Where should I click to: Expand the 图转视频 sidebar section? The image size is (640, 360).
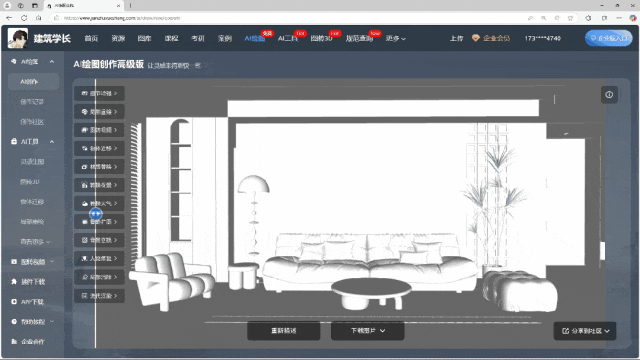[x=52, y=262]
